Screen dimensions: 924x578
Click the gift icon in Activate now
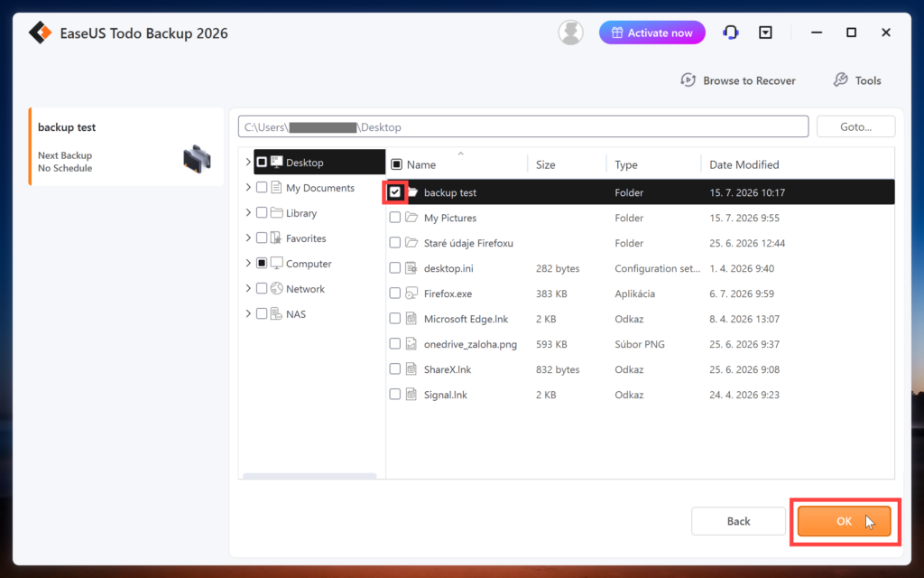click(617, 33)
